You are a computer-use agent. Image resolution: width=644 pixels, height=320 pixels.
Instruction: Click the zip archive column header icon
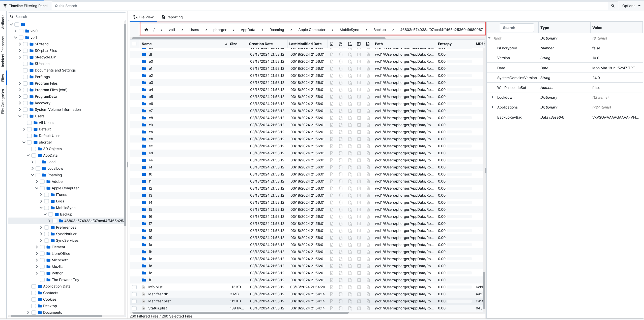coord(359,44)
